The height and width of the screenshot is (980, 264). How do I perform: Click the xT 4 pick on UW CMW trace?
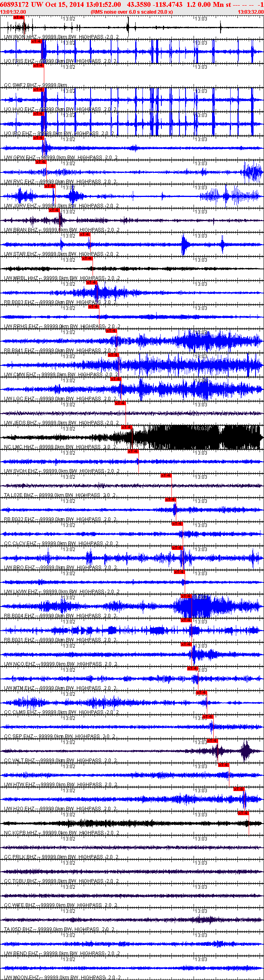pyautogui.click(x=113, y=355)
